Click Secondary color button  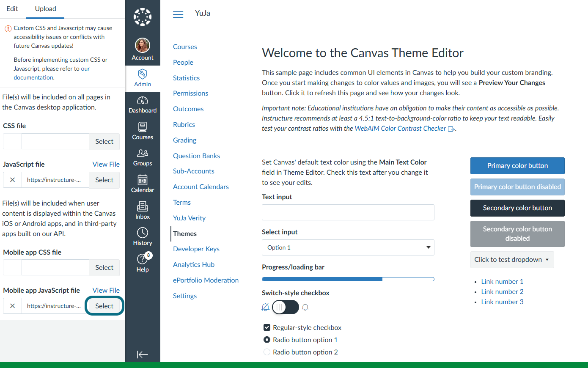coord(517,208)
